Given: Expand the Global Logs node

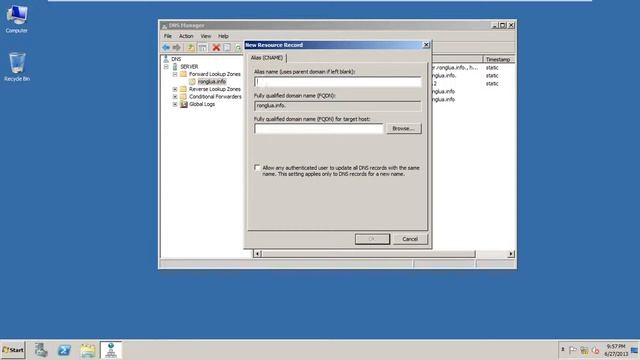Looking at the screenshot, I should [x=175, y=104].
